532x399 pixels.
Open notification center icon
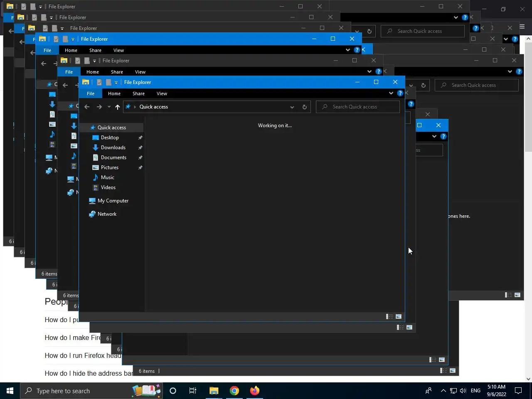[518, 391]
